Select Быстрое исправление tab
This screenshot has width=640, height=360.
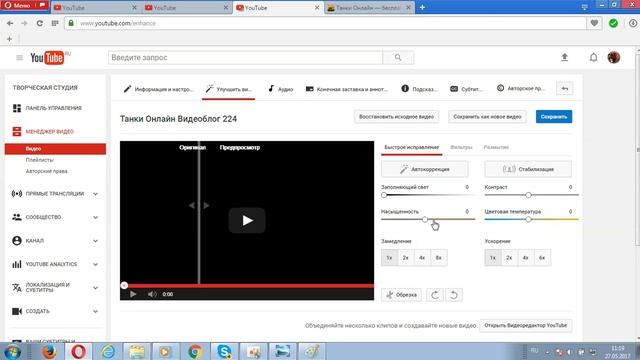click(x=411, y=147)
